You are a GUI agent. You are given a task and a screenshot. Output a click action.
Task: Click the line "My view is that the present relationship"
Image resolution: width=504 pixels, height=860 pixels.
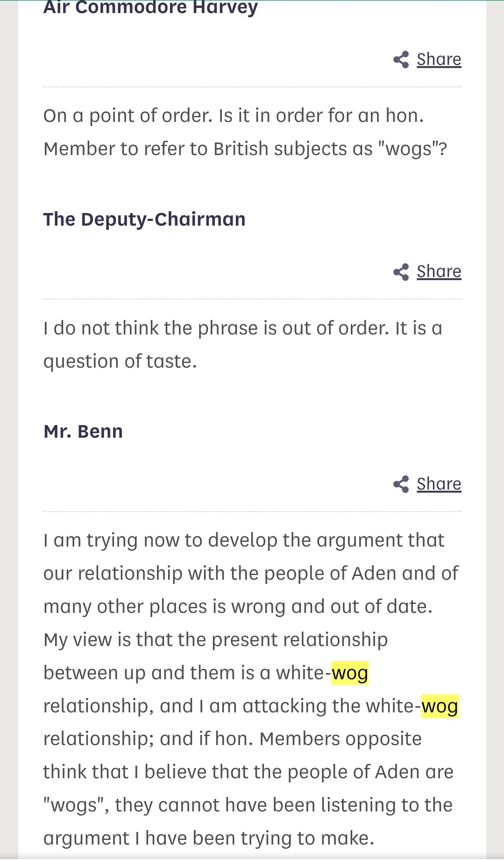click(215, 640)
